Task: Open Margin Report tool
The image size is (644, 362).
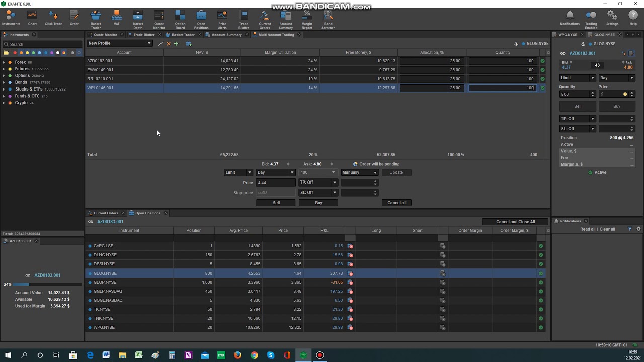Action: pyautogui.click(x=307, y=20)
